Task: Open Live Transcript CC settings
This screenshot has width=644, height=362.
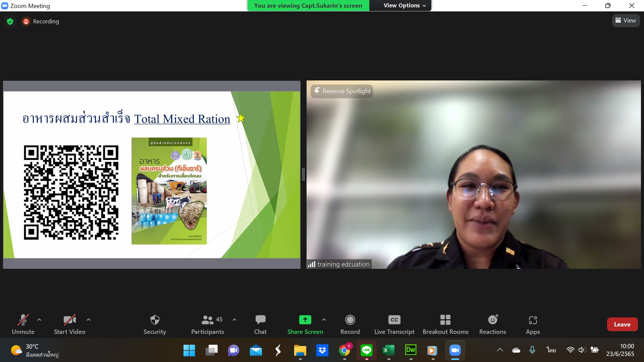Action: point(394,324)
